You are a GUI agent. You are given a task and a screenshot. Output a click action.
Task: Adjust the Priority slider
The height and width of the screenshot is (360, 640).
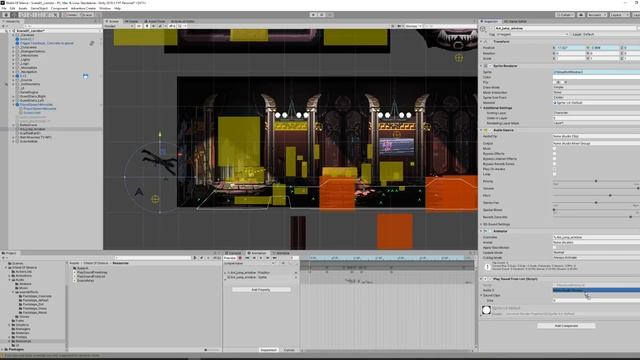596,181
